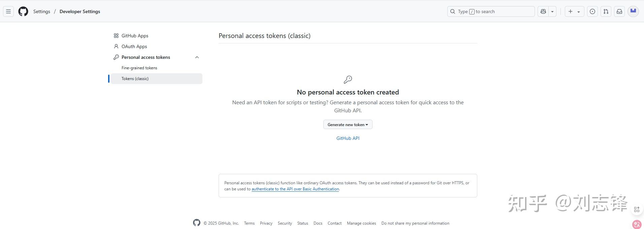Image resolution: width=644 pixels, height=229 pixels.
Task: Collapse the Personal access tokens section
Action: click(197, 57)
